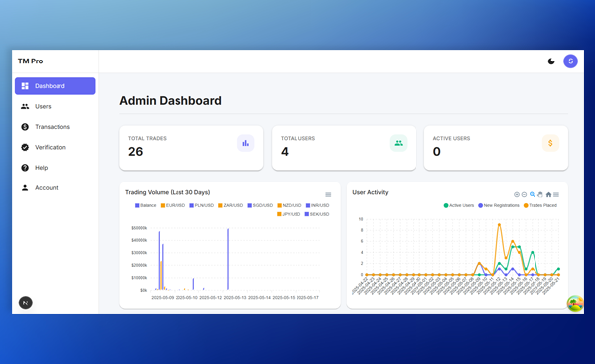Toggle dark mode moon icon

pos(551,61)
